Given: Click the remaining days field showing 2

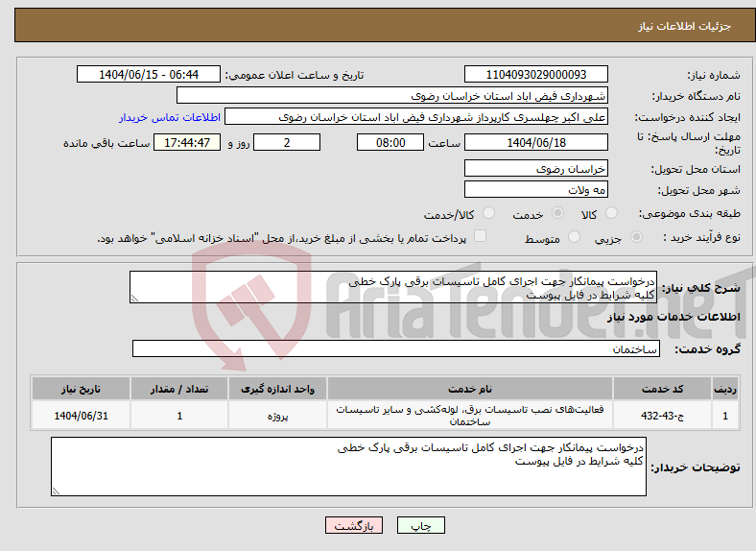Looking at the screenshot, I should 287,142.
